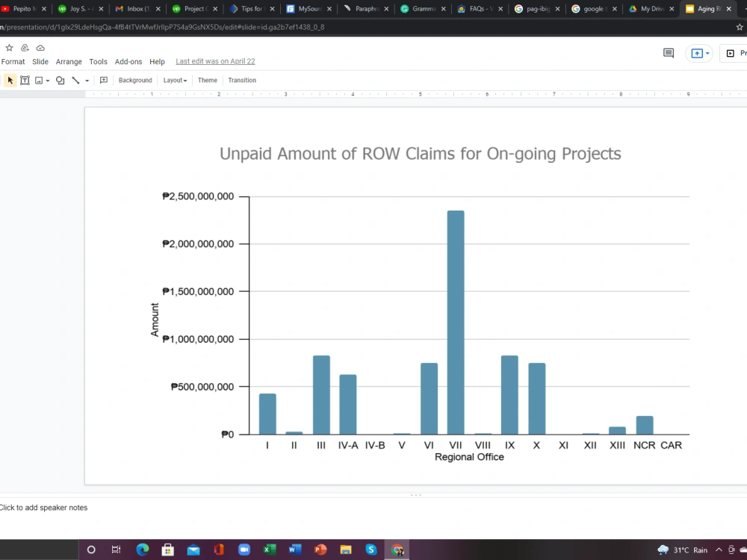The height and width of the screenshot is (560, 747).
Task: Open the Tools menu
Action: tap(98, 61)
